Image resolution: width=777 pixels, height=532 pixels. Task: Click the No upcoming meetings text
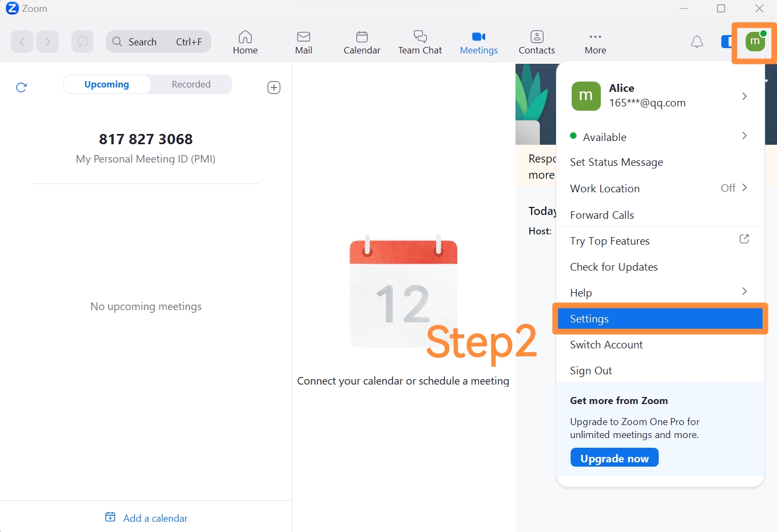(x=146, y=306)
